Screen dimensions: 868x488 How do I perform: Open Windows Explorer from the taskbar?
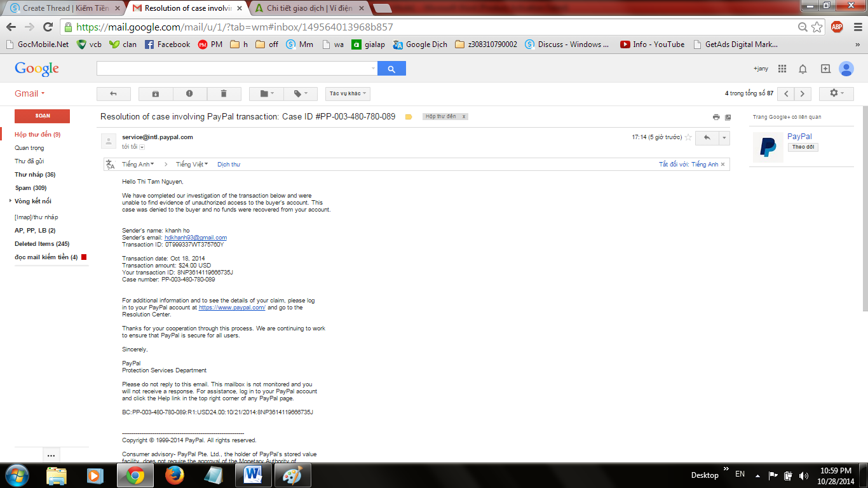[56, 475]
